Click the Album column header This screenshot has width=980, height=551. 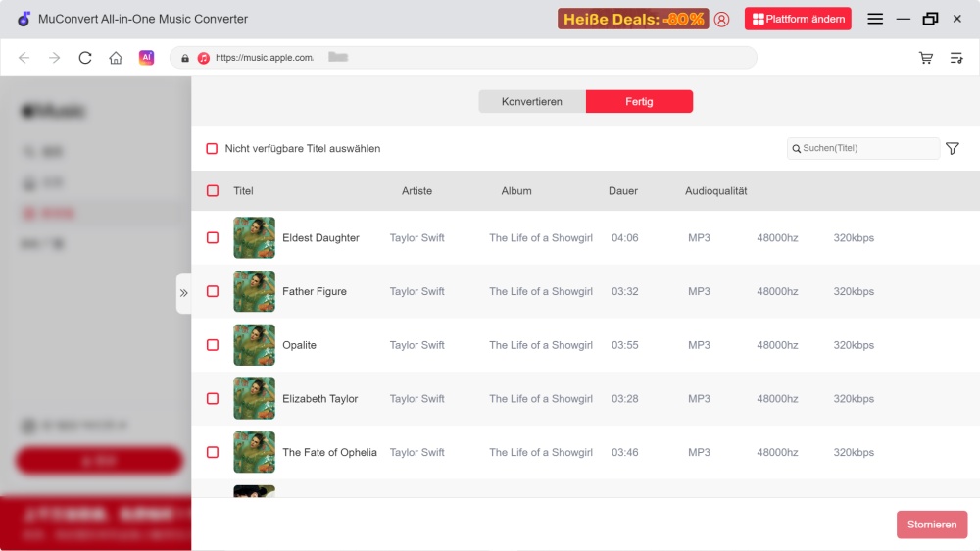[x=516, y=191]
